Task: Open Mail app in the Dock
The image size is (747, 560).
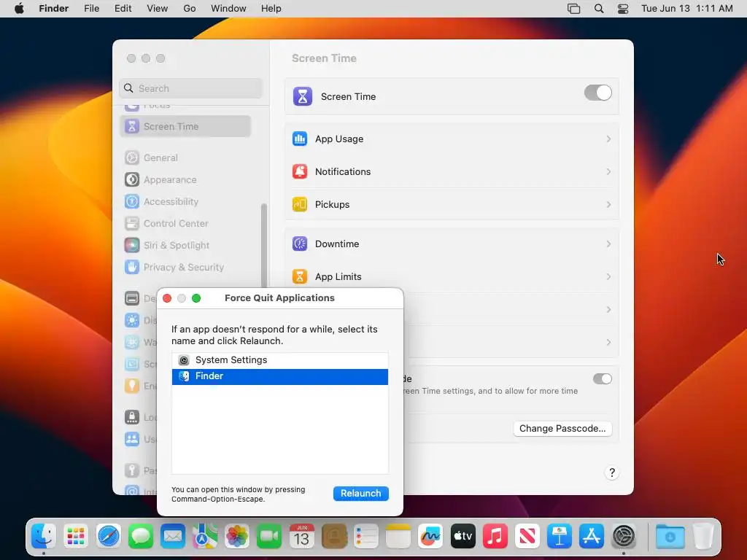Action: click(172, 537)
